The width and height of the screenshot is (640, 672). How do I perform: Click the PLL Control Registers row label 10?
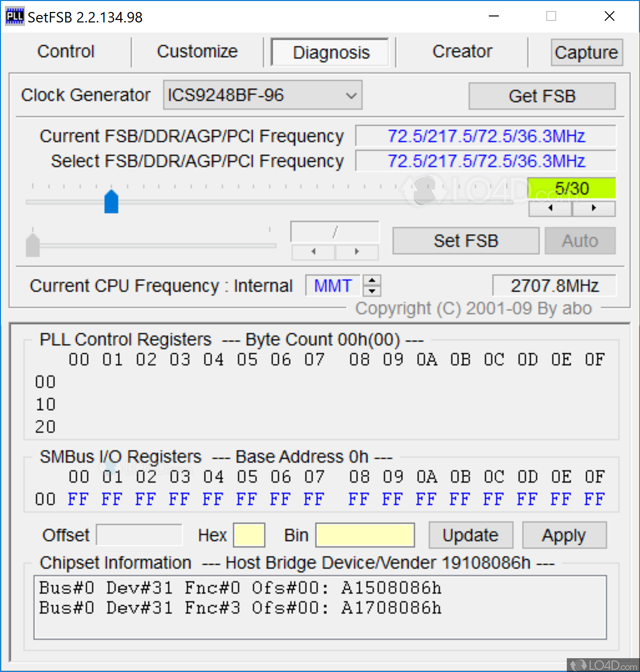point(45,404)
